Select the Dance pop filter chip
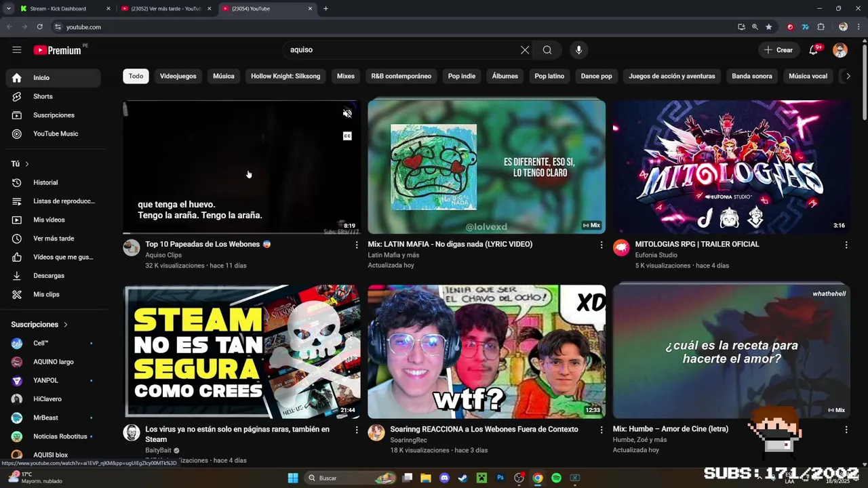This screenshot has height=488, width=868. pos(597,76)
